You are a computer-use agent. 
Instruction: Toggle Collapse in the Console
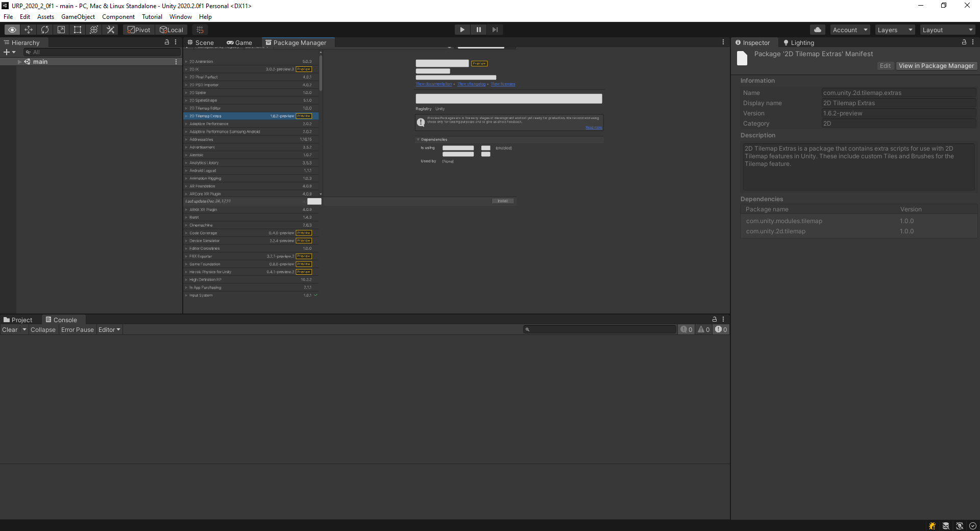pyautogui.click(x=43, y=330)
